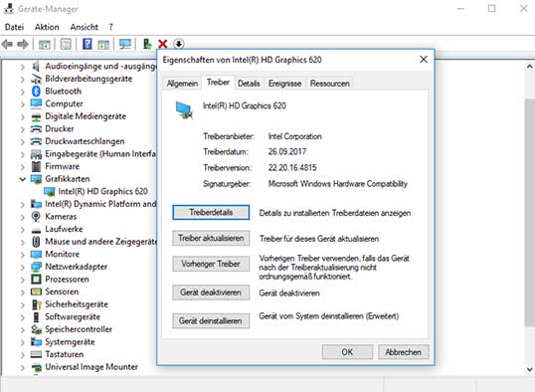Click the driver date 26.09.2017

287,151
